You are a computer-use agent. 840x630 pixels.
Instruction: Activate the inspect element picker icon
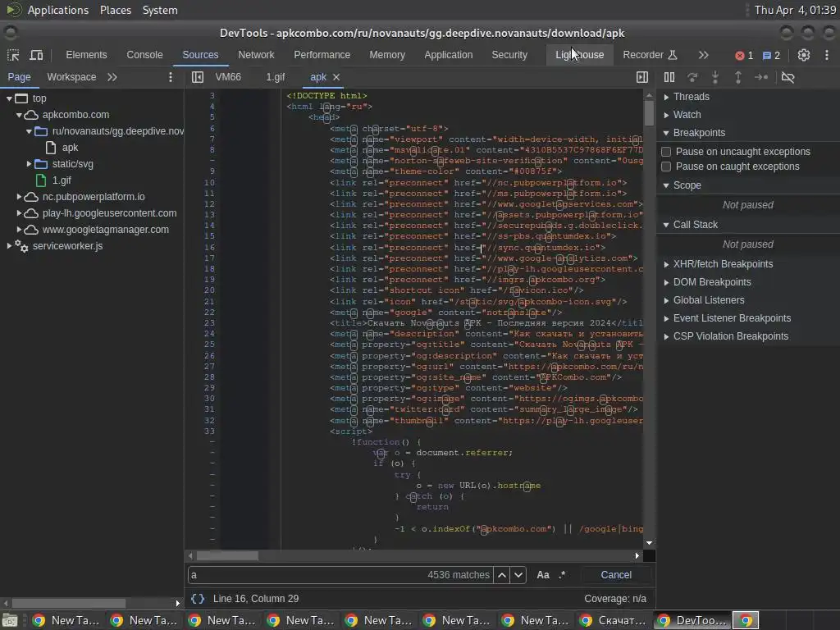click(x=13, y=55)
